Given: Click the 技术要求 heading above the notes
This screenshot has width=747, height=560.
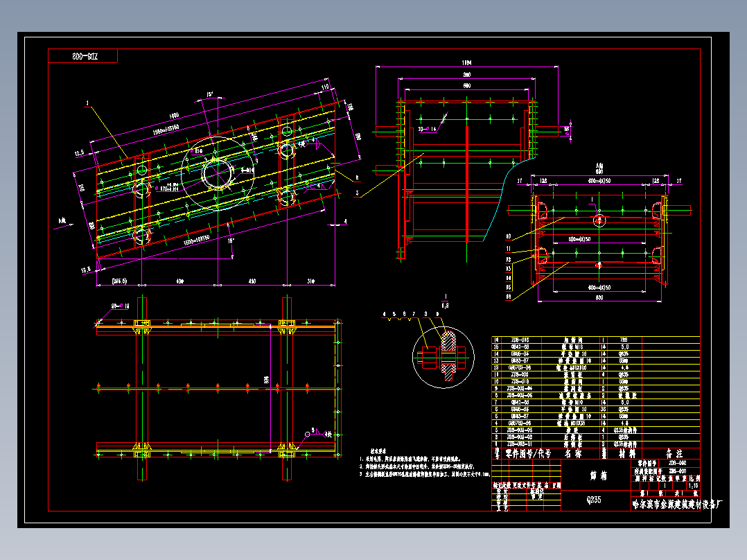Looking at the screenshot, I should tap(378, 451).
